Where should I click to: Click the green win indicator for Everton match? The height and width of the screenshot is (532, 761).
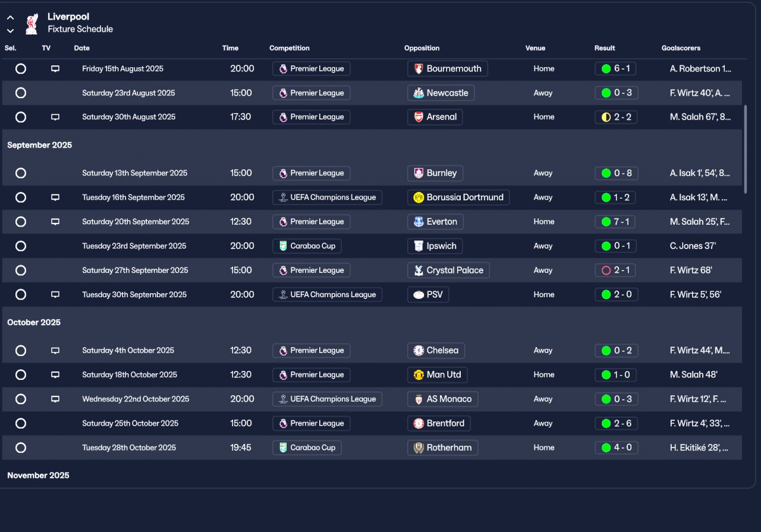(606, 222)
